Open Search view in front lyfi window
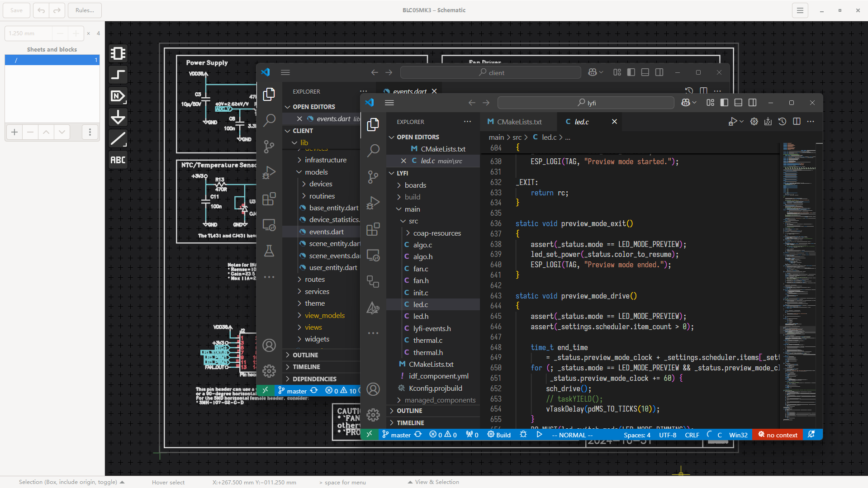This screenshot has height=488, width=868. 373,150
